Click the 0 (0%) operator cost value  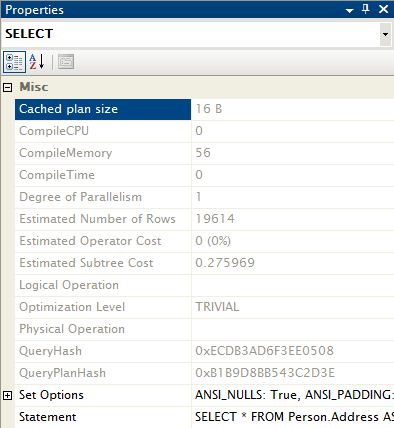[213, 241]
